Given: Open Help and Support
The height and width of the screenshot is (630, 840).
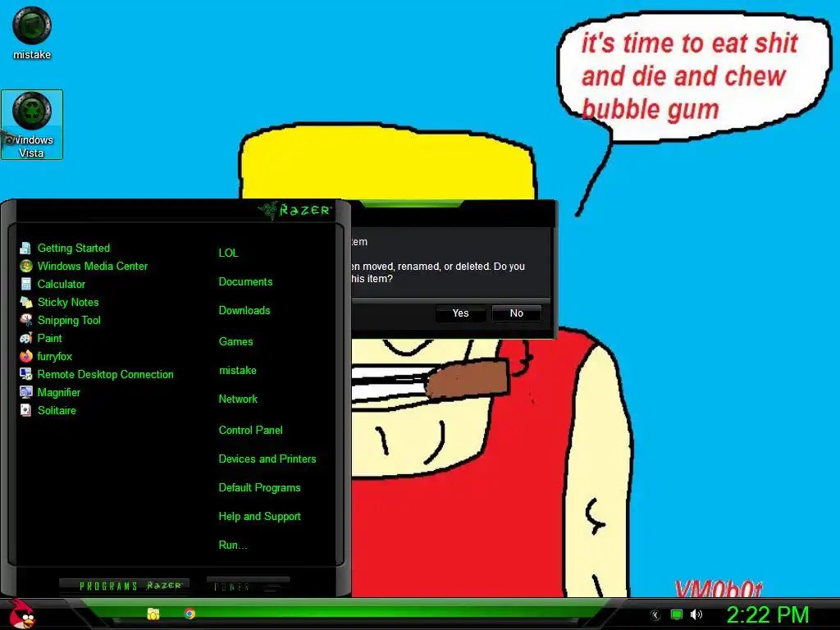Looking at the screenshot, I should [259, 517].
